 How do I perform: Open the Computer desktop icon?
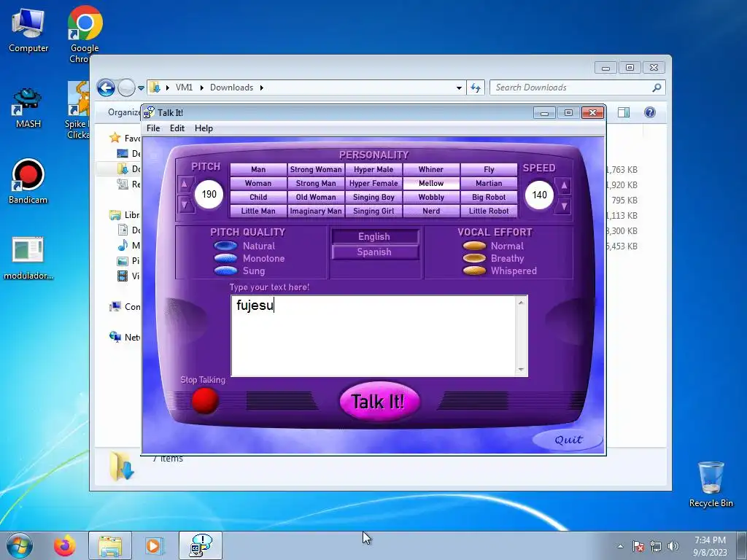coord(28,31)
